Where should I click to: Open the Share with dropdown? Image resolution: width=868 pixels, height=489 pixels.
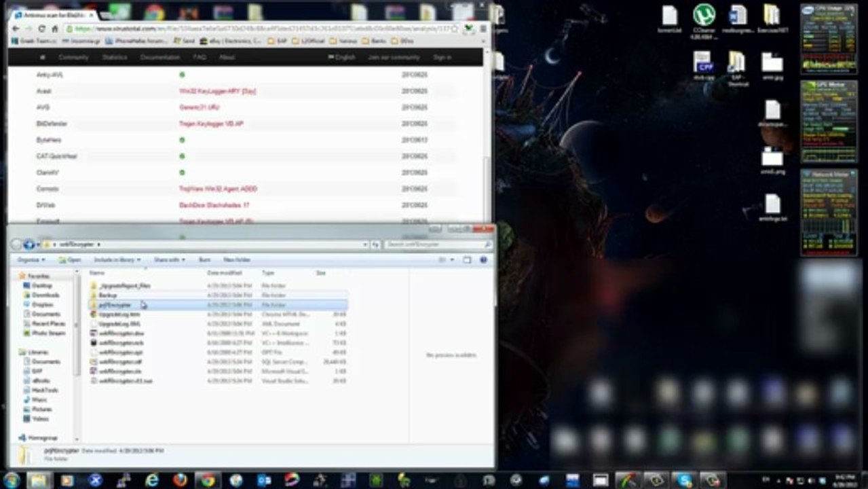pos(170,260)
